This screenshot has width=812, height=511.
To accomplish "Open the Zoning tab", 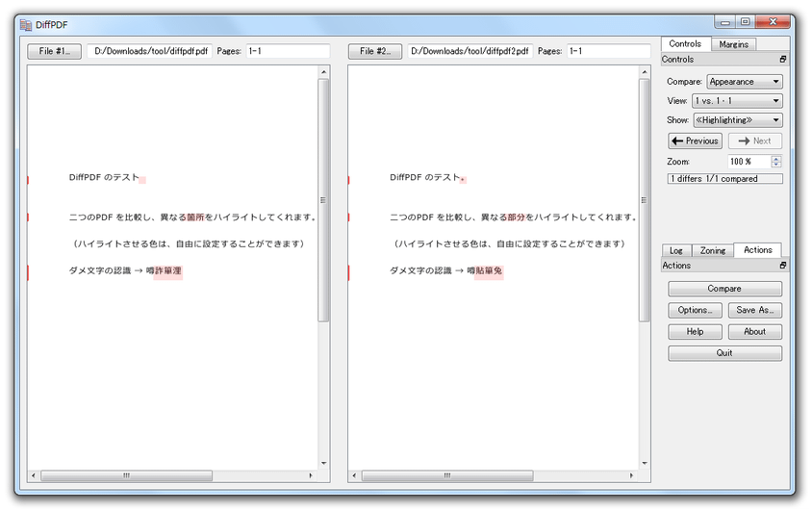I will tap(713, 250).
